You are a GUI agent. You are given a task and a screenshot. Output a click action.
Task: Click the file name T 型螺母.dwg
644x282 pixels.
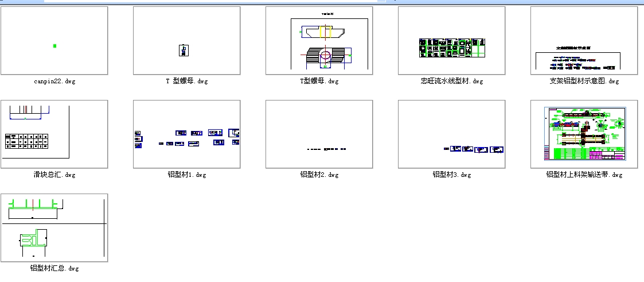click(187, 82)
